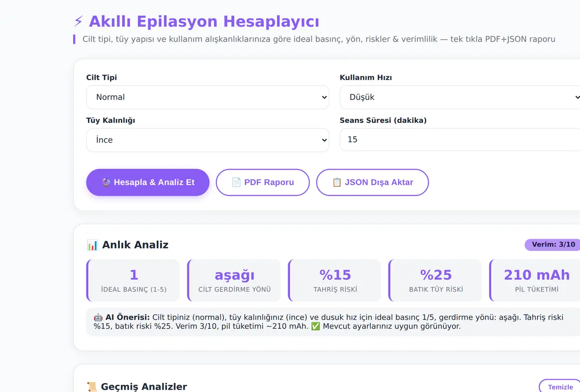Image resolution: width=580 pixels, height=392 pixels.
Task: Open the Cilt Tipi dropdown
Action: tap(207, 97)
